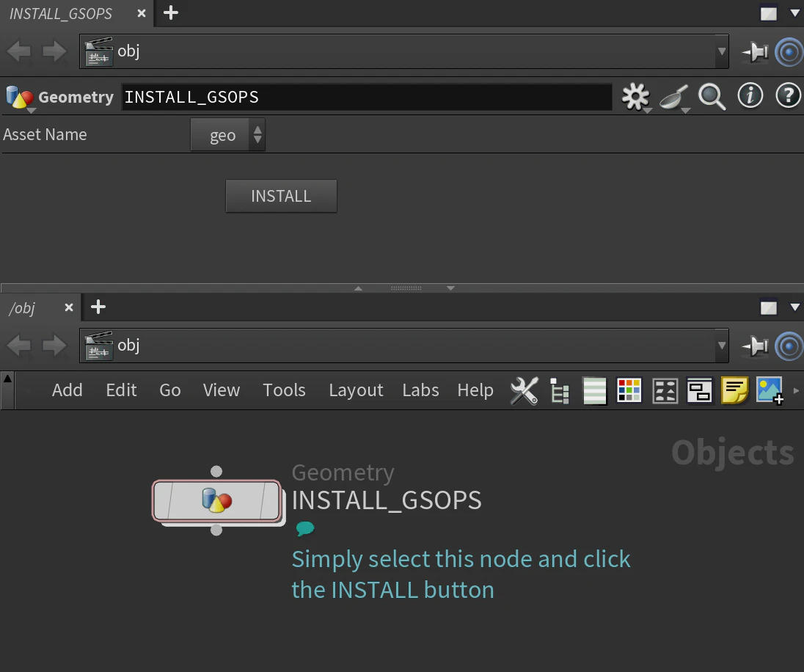804x672 pixels.
Task: Click the input connector of INSTALL_GSOPS node
Action: pos(216,471)
